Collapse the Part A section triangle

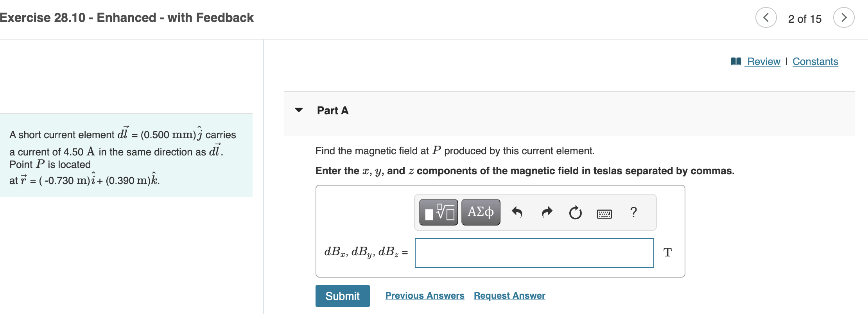click(x=299, y=110)
